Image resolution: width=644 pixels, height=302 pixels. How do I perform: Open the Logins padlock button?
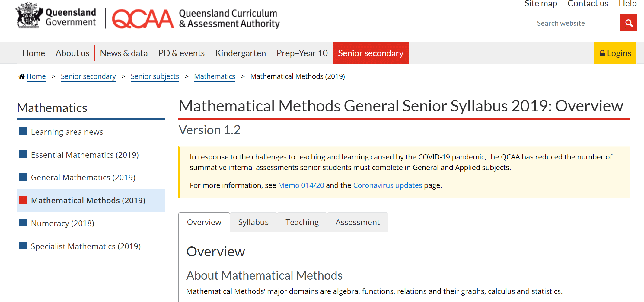click(x=615, y=53)
